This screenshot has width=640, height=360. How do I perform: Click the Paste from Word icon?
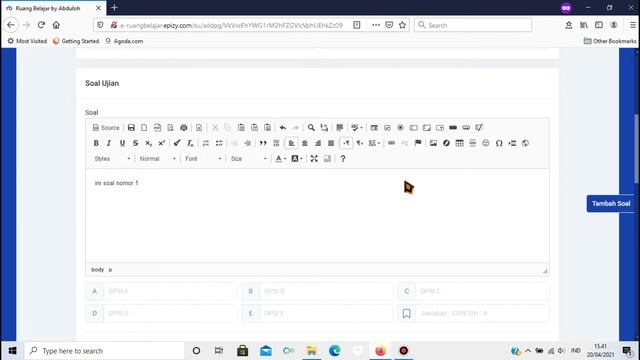click(x=267, y=128)
